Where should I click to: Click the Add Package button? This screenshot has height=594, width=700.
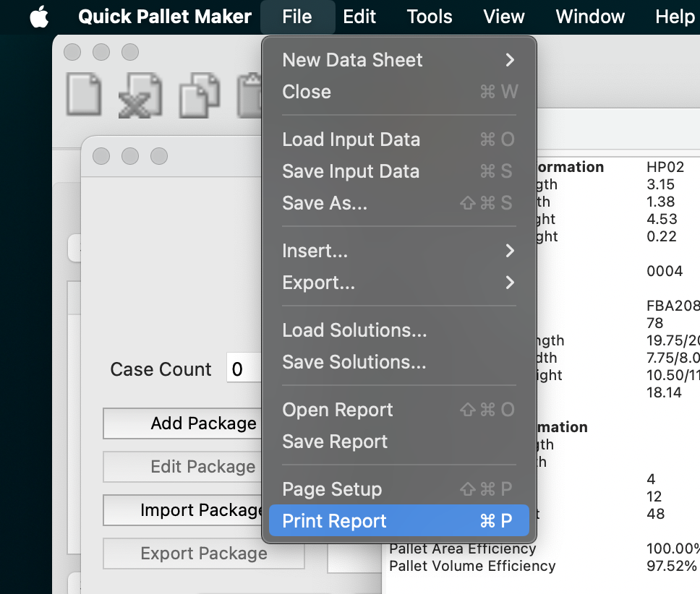[183, 423]
